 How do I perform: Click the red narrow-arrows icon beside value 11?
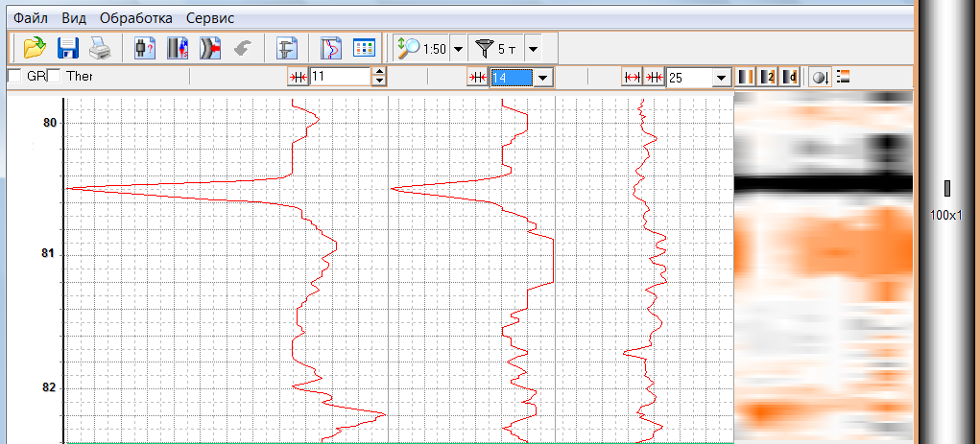pyautogui.click(x=299, y=77)
